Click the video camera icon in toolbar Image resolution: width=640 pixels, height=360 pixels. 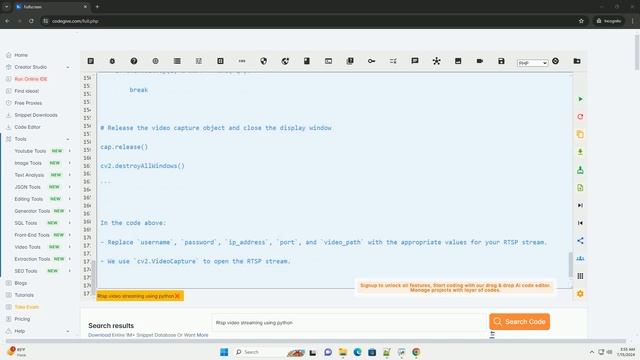click(480, 61)
